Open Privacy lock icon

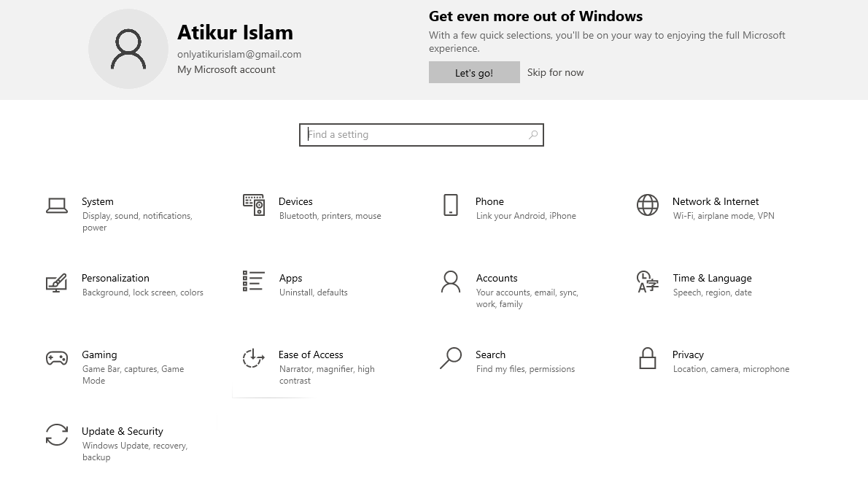(x=648, y=359)
